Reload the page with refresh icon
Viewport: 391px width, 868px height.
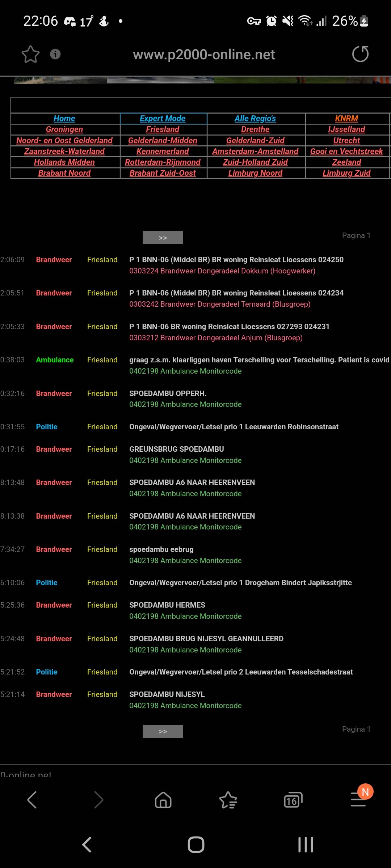click(x=361, y=54)
